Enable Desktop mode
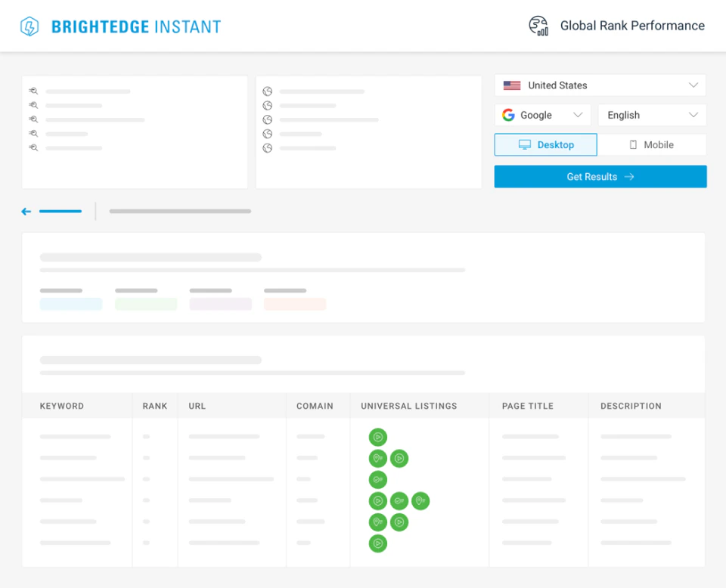Screen dimensions: 726x588 (545, 144)
